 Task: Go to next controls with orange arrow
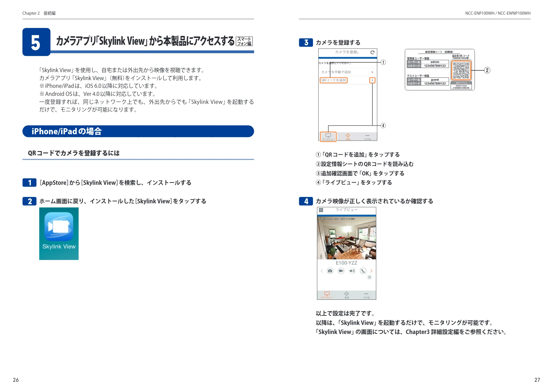click(371, 271)
